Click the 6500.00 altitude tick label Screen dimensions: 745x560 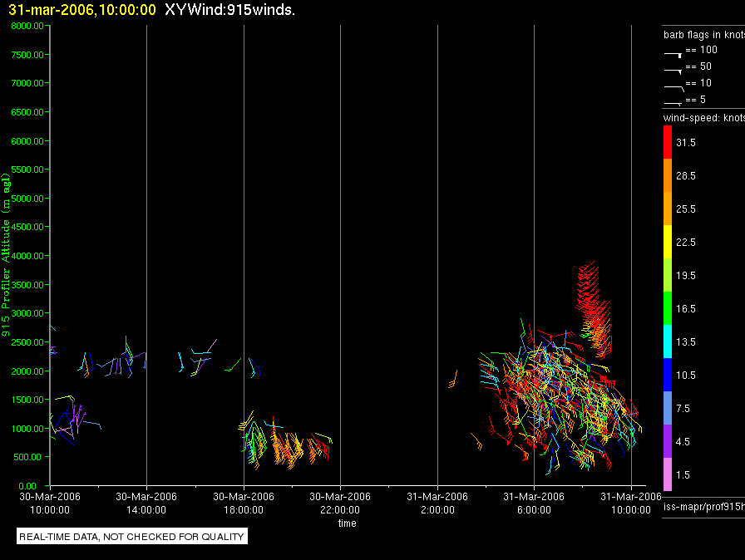27,112
